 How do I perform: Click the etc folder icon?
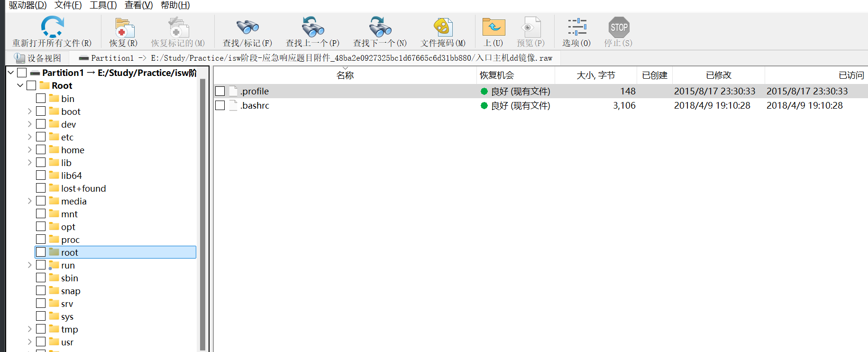(x=54, y=137)
